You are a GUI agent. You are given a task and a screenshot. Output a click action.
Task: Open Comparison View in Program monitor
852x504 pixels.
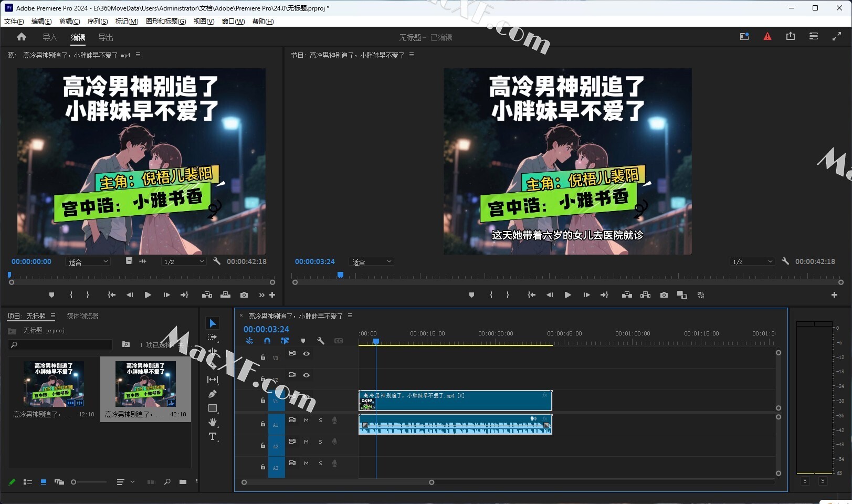(x=682, y=295)
